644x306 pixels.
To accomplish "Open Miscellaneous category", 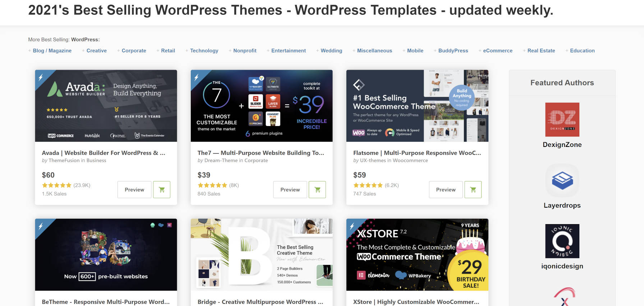I will click(374, 51).
